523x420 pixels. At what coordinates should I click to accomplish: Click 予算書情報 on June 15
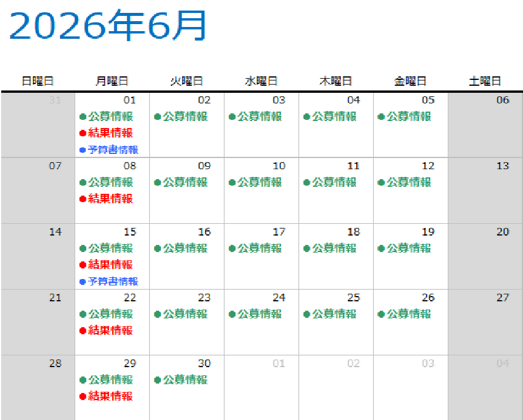click(x=112, y=281)
